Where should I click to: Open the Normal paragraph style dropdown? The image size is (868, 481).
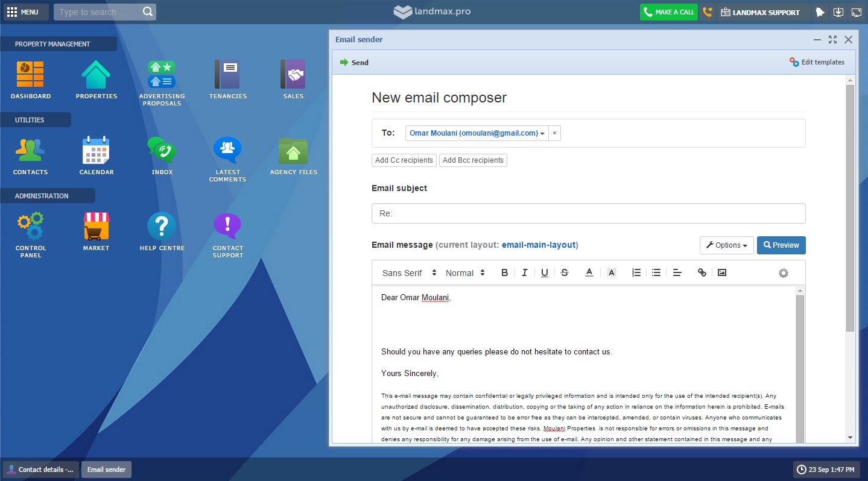464,272
